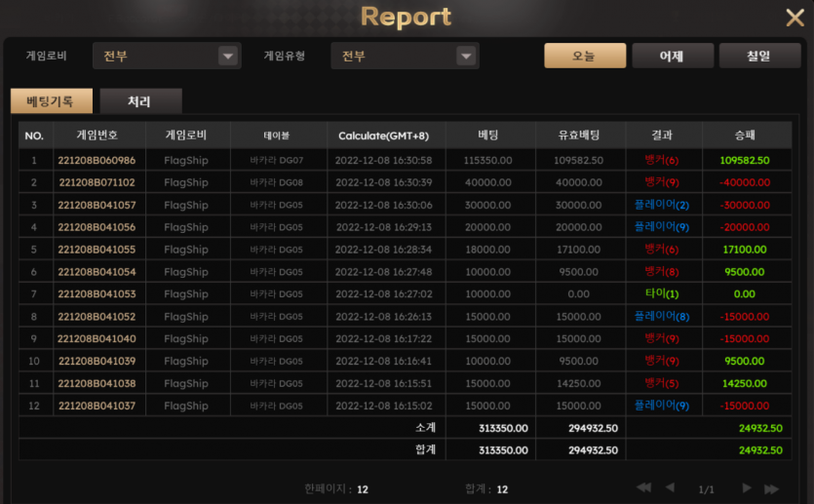Viewport: 814px width, 504px height.
Task: Open game number 221208B041053
Action: pyautogui.click(x=97, y=294)
